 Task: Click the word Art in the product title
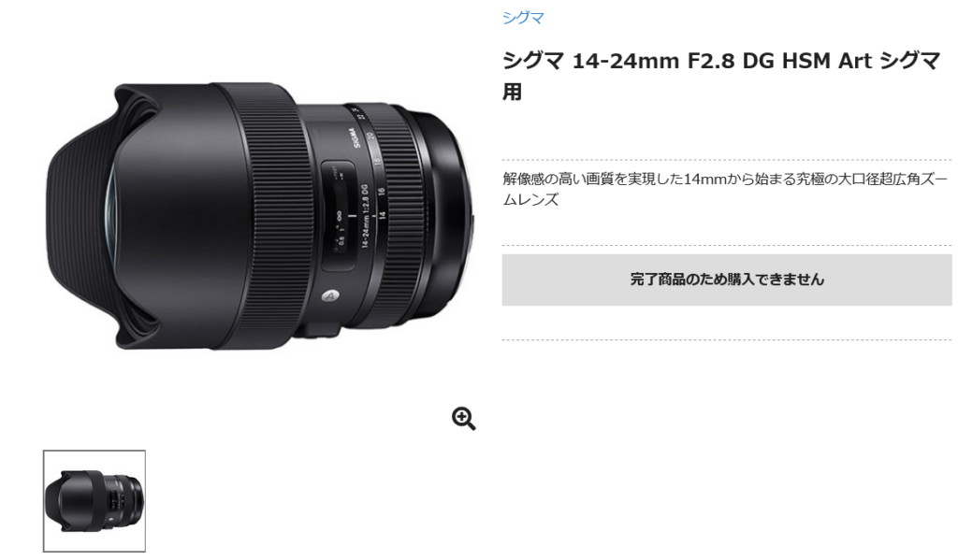click(854, 61)
